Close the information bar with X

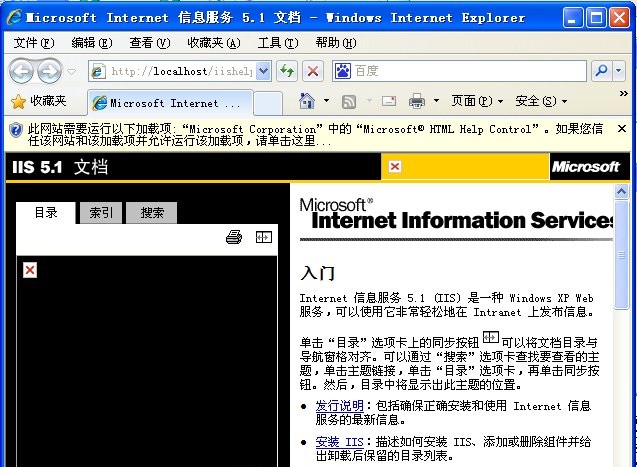[622, 129]
